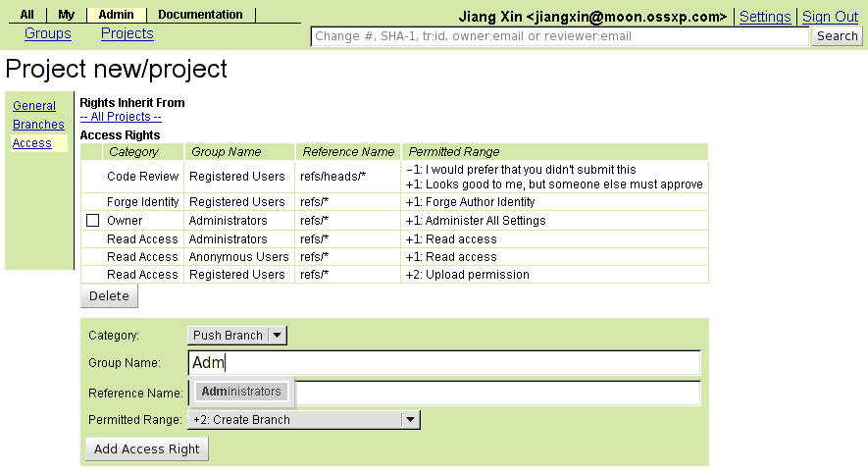Click the +1: Forge Author Identity cell
Image resolution: width=868 pixels, height=474 pixels.
[x=555, y=202]
